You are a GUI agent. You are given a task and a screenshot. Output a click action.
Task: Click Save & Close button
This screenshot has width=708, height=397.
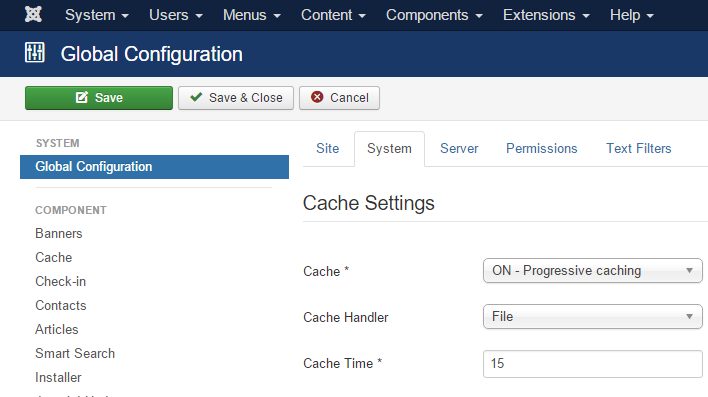(236, 98)
